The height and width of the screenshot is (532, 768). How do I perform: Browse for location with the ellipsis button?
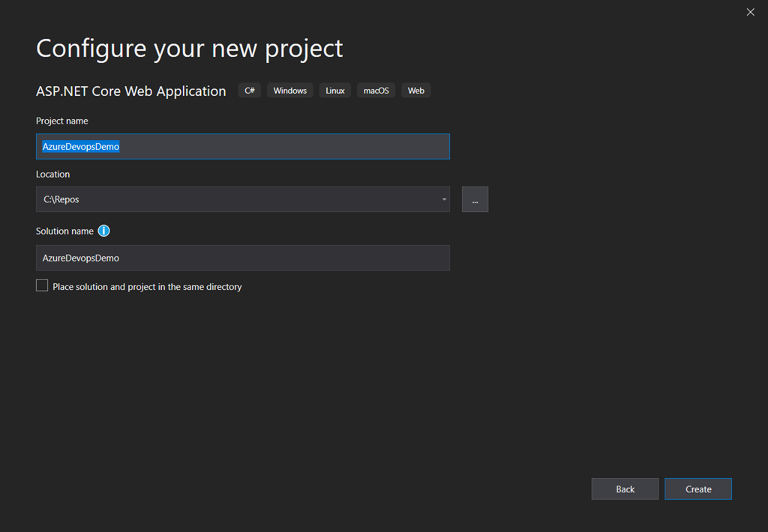pos(475,199)
